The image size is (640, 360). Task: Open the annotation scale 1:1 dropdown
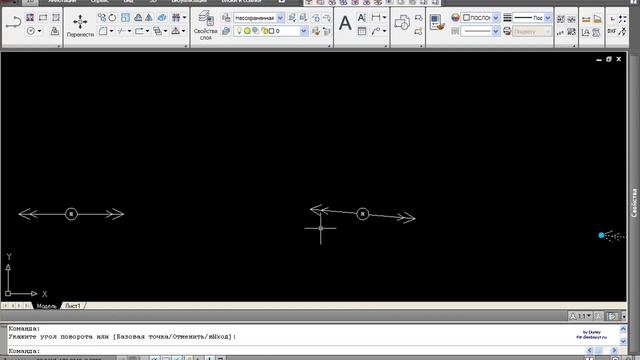(x=580, y=316)
